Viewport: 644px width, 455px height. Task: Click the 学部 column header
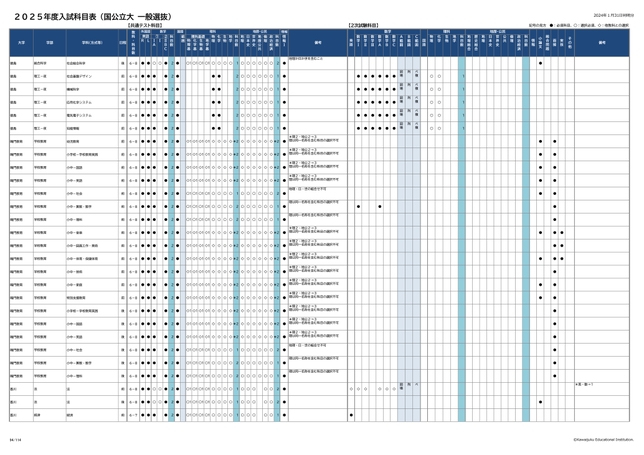pyautogui.click(x=49, y=43)
